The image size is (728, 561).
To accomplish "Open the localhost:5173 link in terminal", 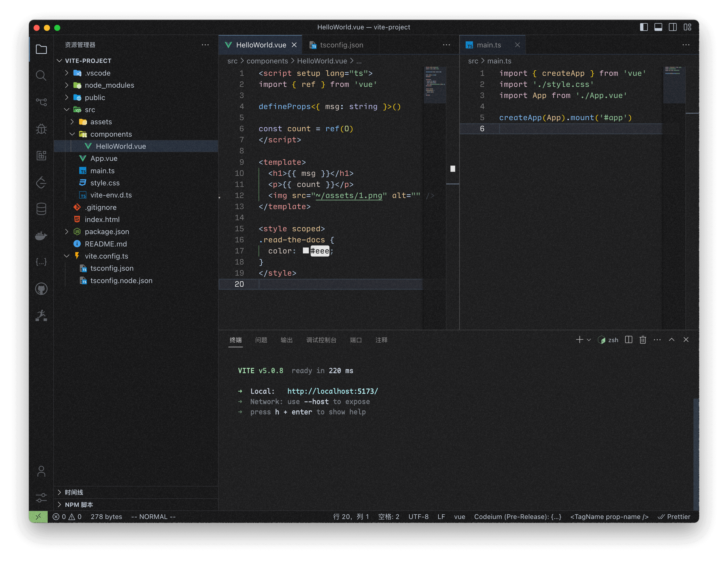I will tap(332, 391).
